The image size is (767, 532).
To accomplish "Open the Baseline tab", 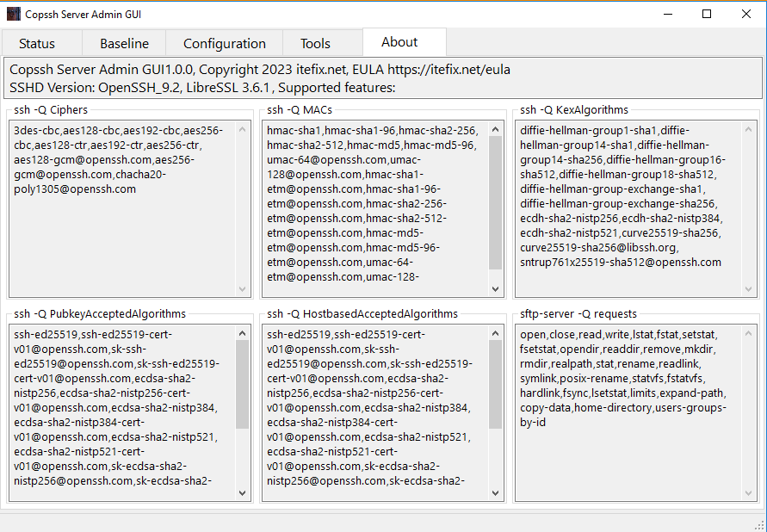I will click(x=124, y=44).
